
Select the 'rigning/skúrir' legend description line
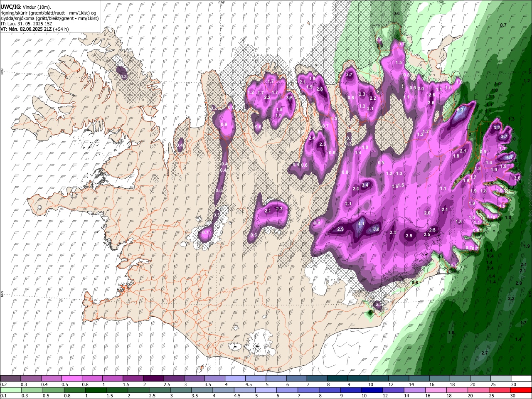click(49, 12)
